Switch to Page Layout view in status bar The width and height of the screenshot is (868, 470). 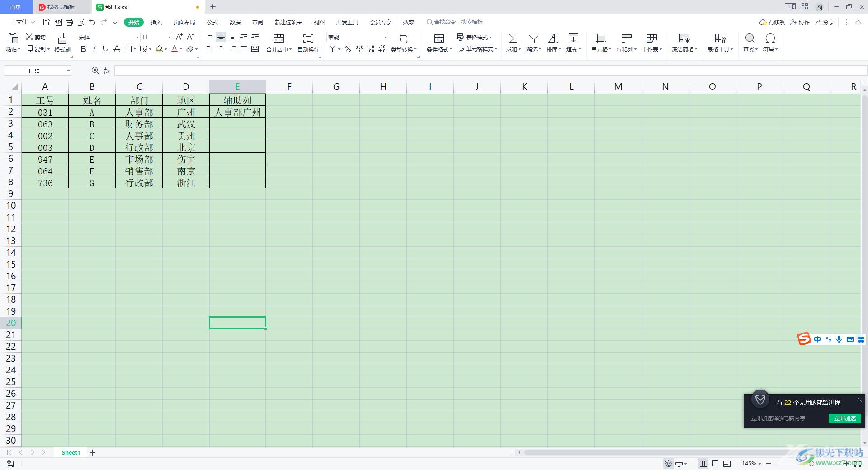715,464
